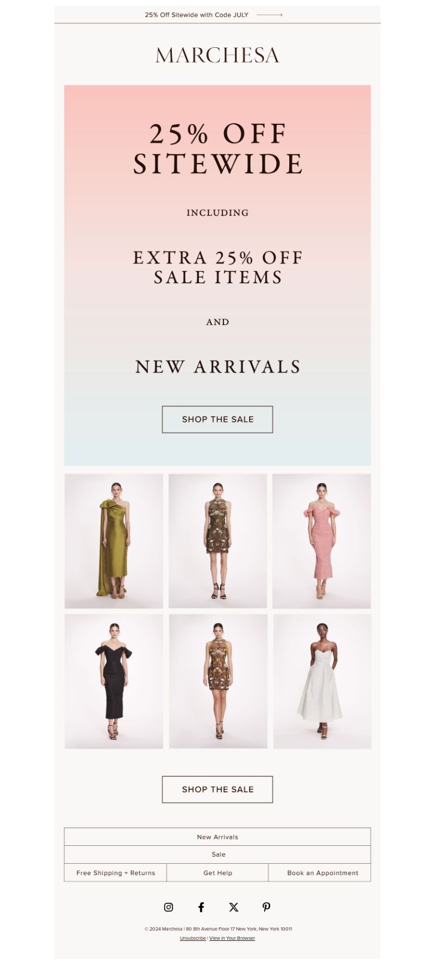Open the Pinterest social icon
The height and width of the screenshot is (980, 435).
(x=266, y=907)
